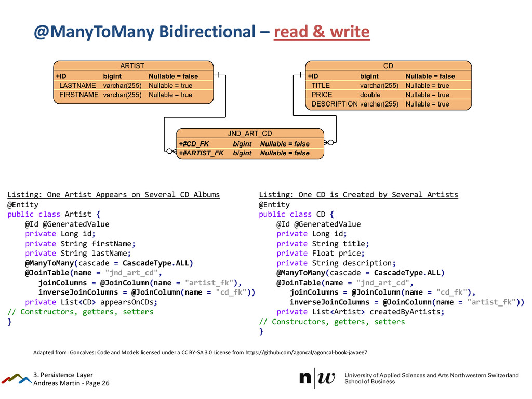The height and width of the screenshot is (399, 532).
Task: Click the TITLE row in the CD table
Action: [x=388, y=86]
